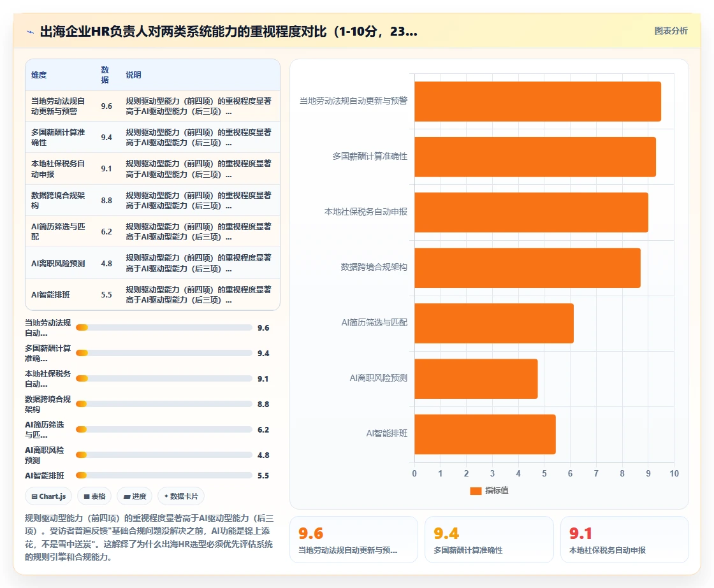This screenshot has height=588, width=714.
Task: Click table cell 当地劳动法规自动更新与预警
Action: click(58, 106)
